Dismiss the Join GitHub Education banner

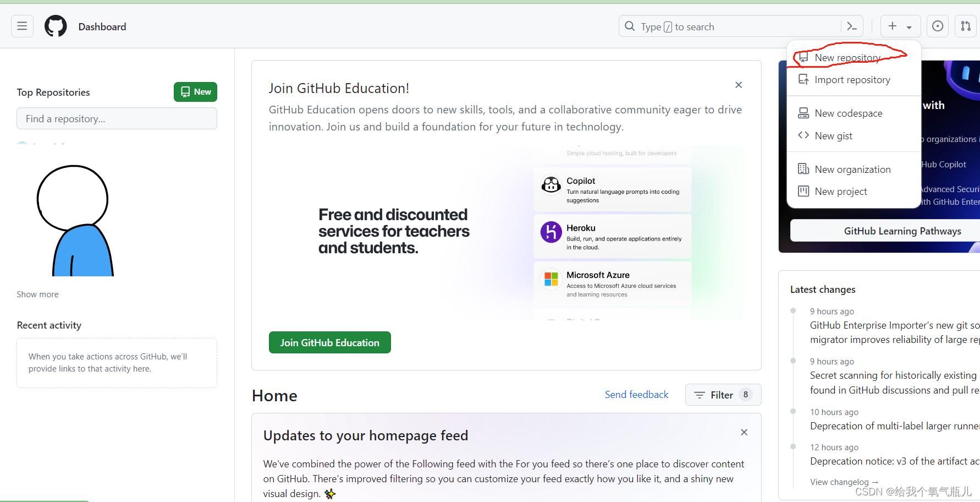point(738,85)
